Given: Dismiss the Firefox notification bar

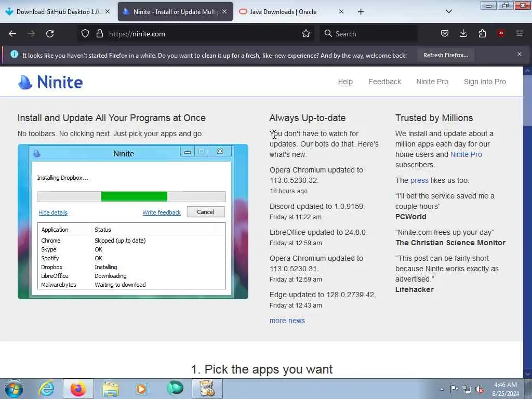Looking at the screenshot, I should tap(520, 54).
